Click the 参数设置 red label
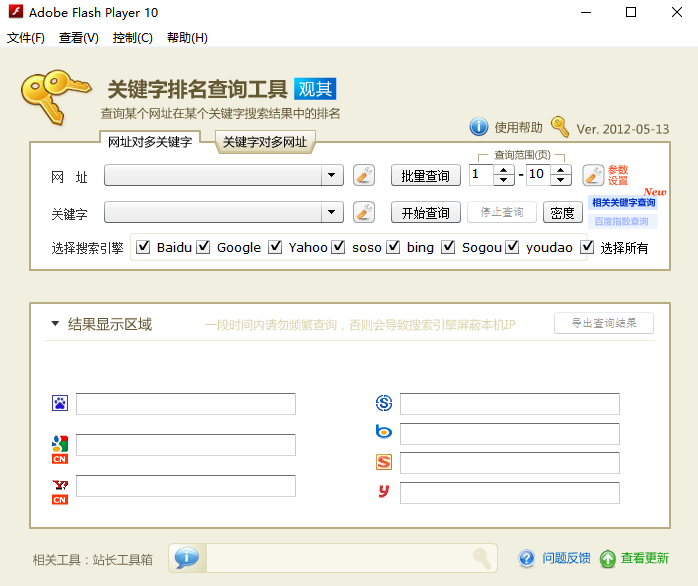The image size is (698, 586). [x=618, y=175]
